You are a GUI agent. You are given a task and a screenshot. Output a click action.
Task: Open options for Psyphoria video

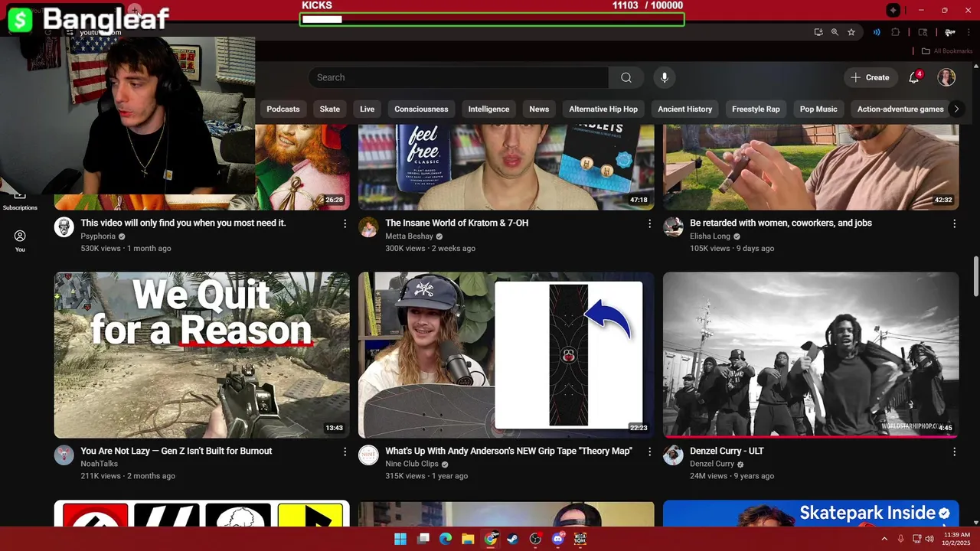[x=345, y=223]
